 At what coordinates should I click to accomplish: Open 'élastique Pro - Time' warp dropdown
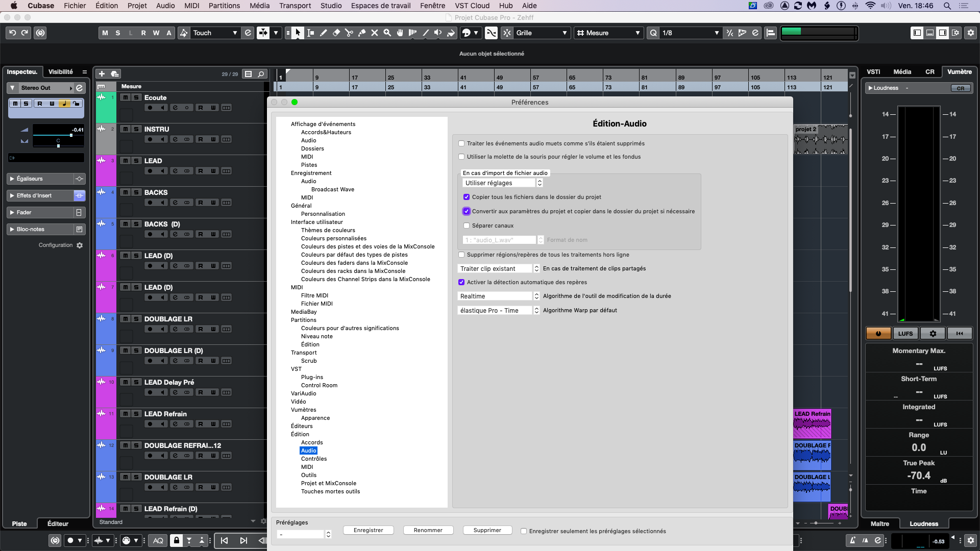tap(499, 310)
